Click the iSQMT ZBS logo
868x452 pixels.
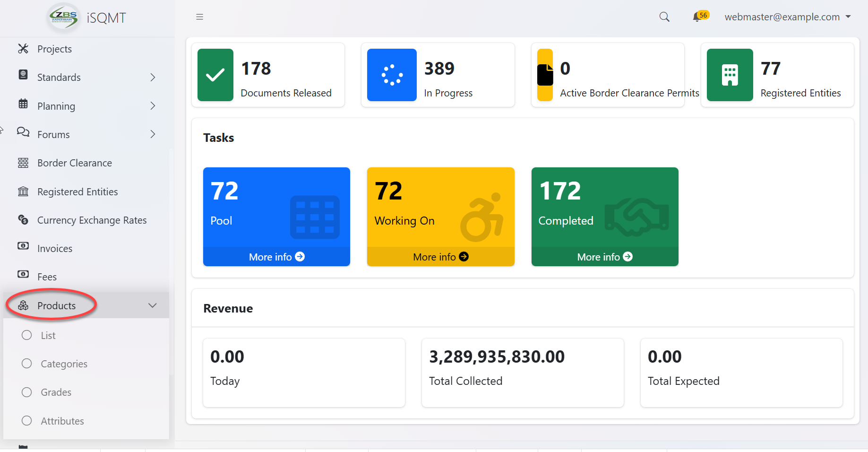63,17
